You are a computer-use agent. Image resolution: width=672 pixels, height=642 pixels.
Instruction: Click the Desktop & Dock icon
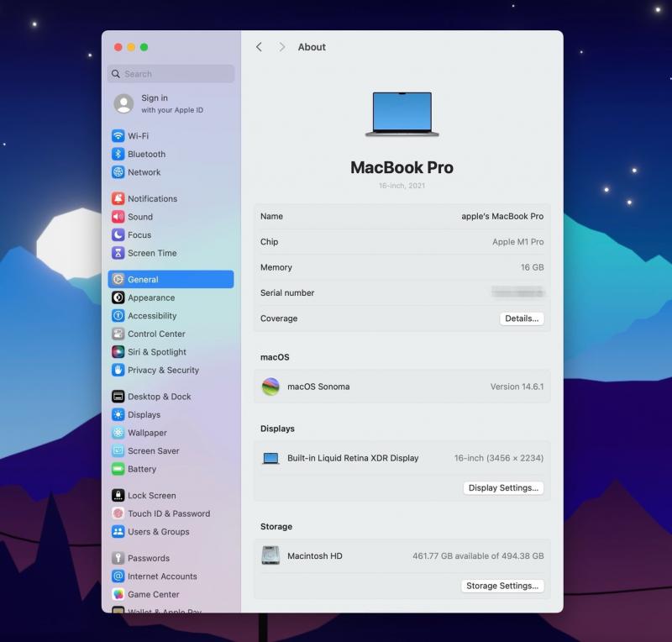118,397
